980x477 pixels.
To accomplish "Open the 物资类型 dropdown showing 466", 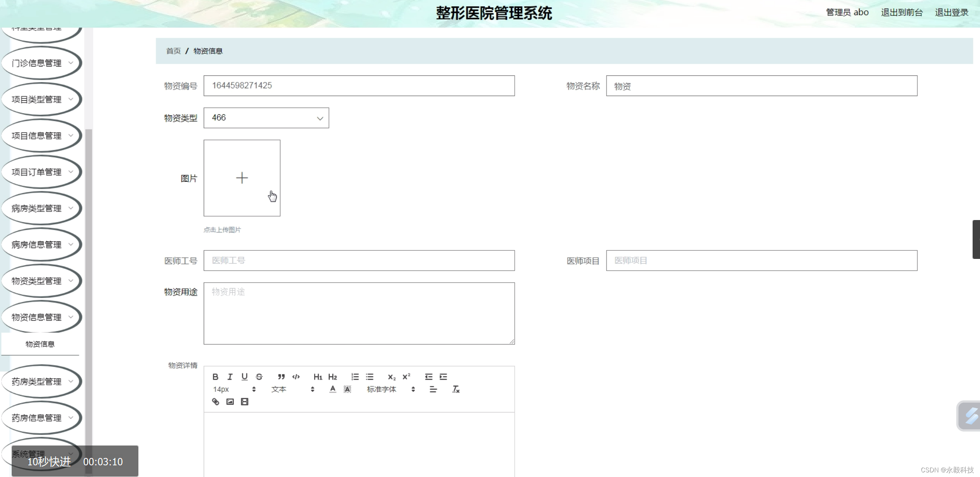I will 266,118.
